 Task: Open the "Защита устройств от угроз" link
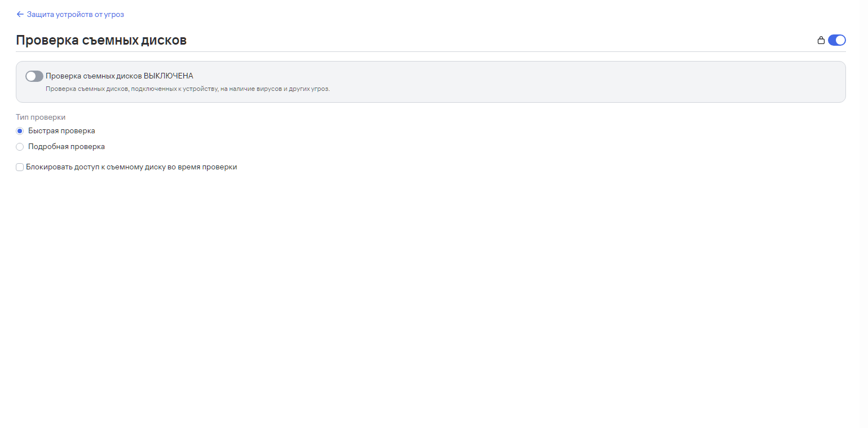point(76,14)
